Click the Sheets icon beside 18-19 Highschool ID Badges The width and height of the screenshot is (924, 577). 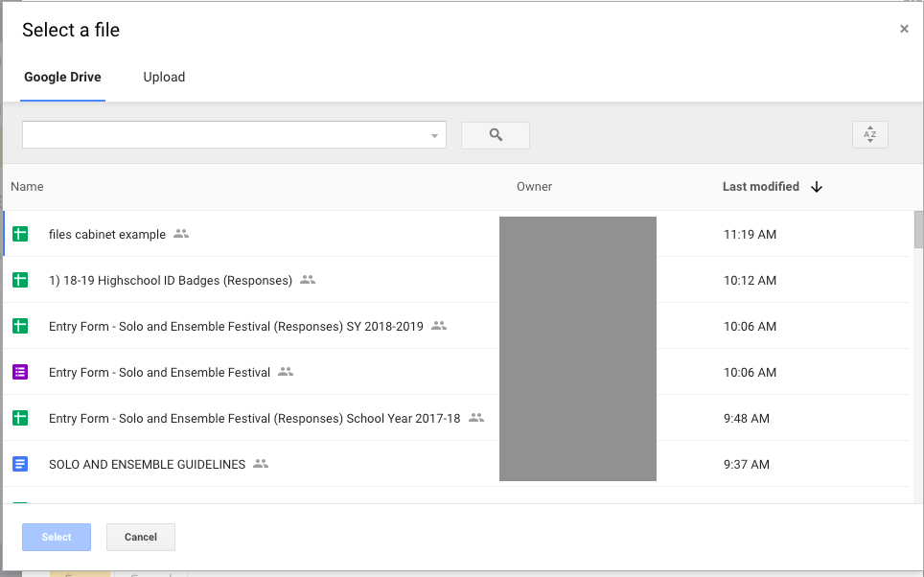20,280
